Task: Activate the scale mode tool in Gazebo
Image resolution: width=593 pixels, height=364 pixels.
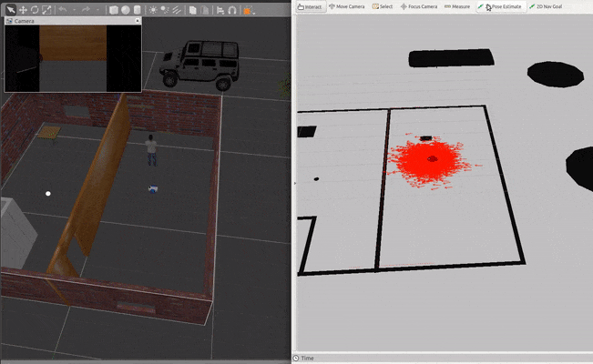Action: tap(46, 10)
